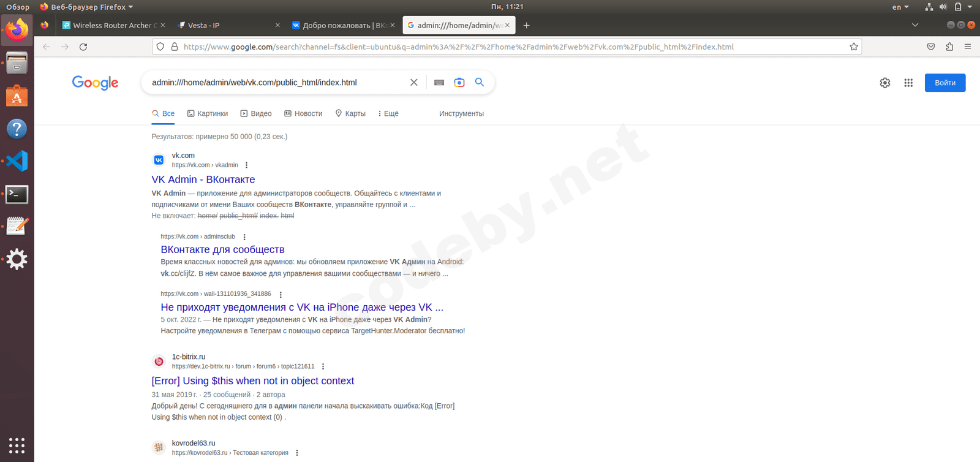Viewport: 980px width, 462px height.
Task: Show site security lock information
Action: [175, 47]
